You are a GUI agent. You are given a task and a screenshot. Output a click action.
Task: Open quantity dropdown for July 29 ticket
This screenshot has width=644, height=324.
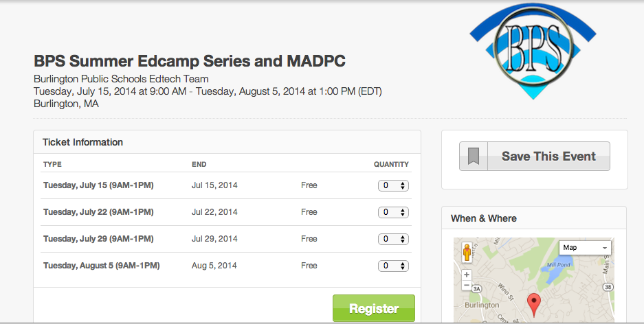point(394,239)
